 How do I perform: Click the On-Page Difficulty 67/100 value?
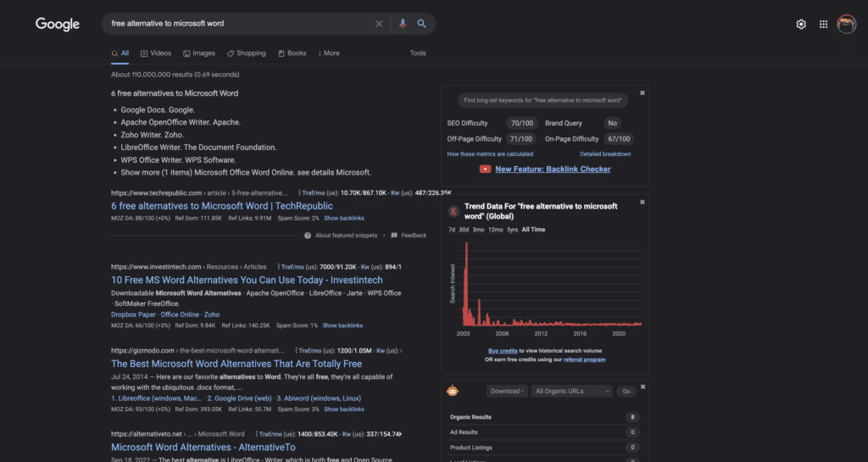point(619,139)
